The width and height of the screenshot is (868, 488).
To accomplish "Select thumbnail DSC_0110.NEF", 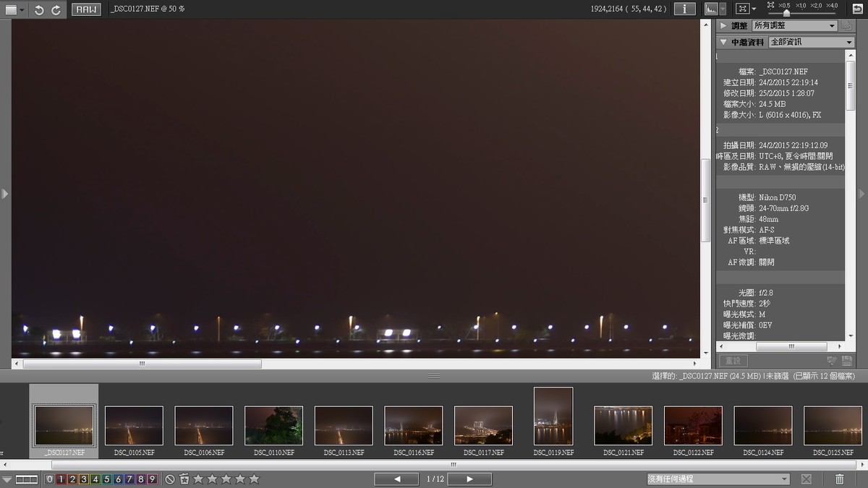I will (273, 425).
